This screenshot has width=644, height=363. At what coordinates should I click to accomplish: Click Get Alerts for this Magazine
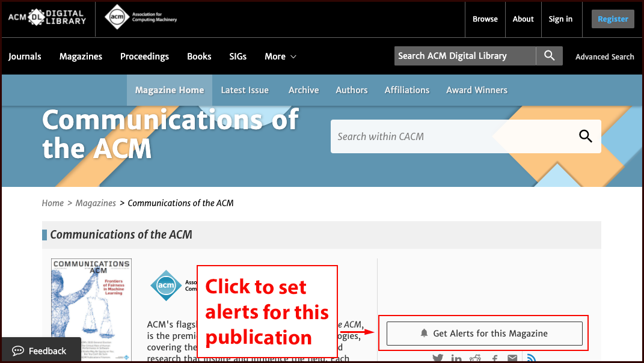[x=484, y=333]
